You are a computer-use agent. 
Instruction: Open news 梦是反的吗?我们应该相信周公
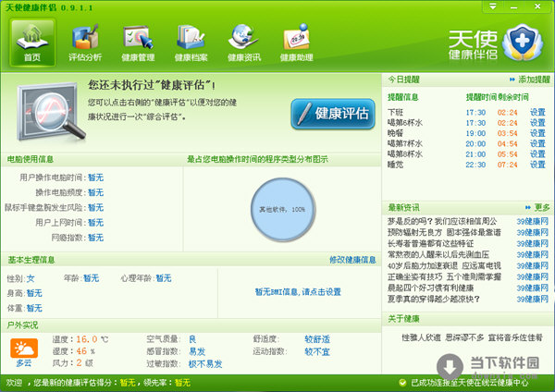click(x=442, y=222)
